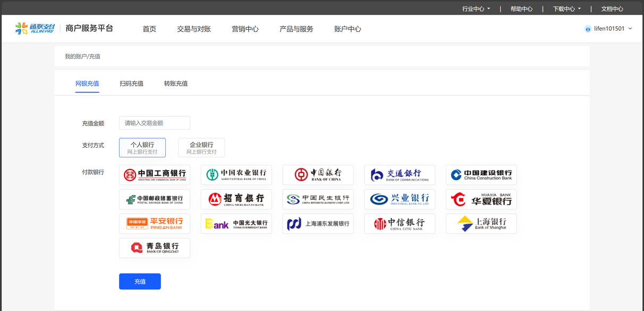Open 文档中心 link in top bar
Viewport: 644px width, 311px height.
(x=612, y=9)
